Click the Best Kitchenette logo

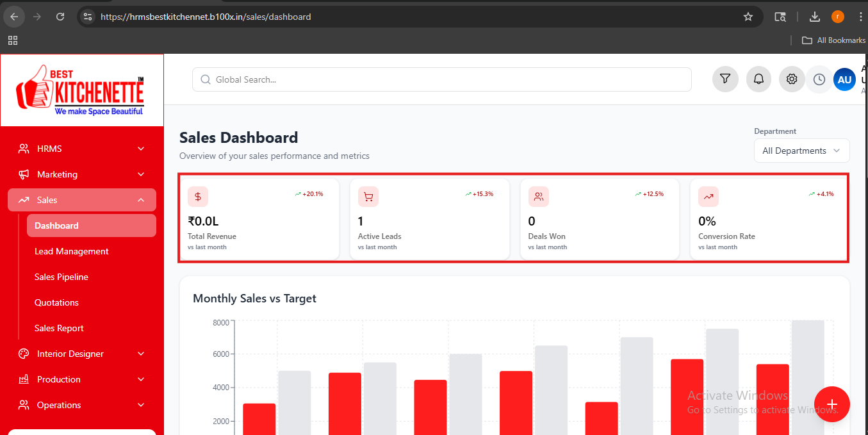[80, 90]
